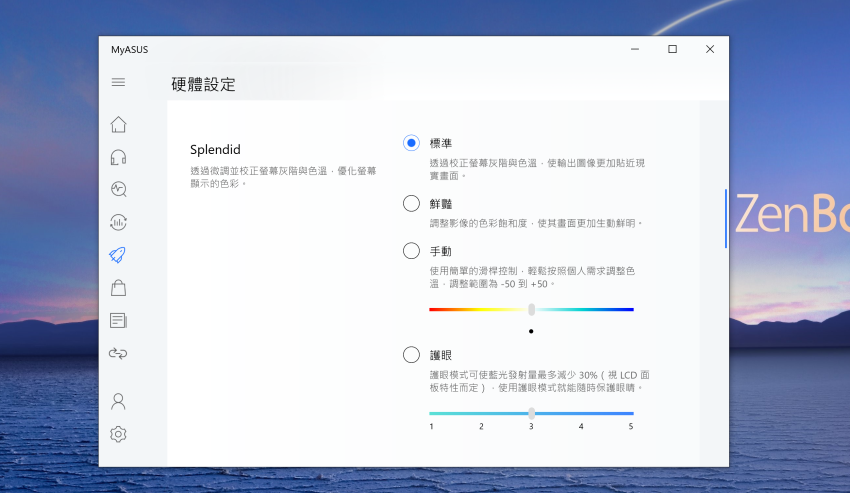The image size is (850, 493).
Task: Click the eye care level slider thumb
Action: click(531, 413)
